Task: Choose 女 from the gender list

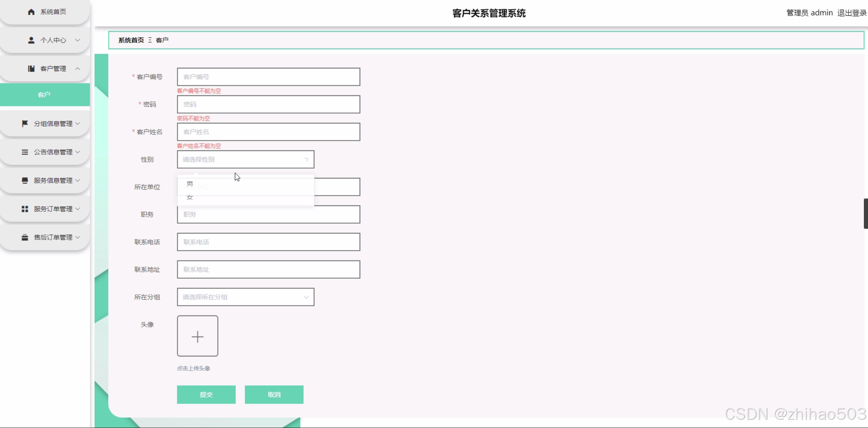Action: click(190, 197)
